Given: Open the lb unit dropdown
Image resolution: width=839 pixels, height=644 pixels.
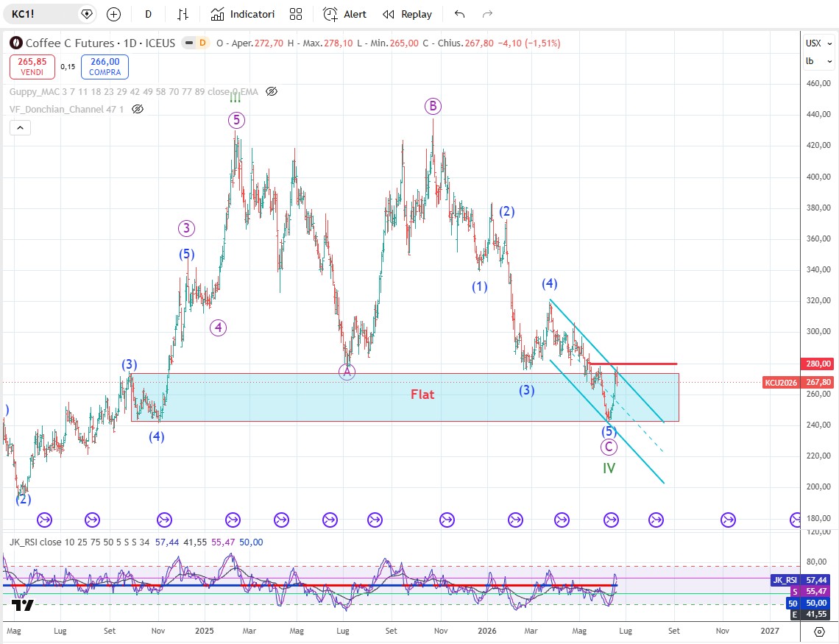Looking at the screenshot, I should click(819, 61).
